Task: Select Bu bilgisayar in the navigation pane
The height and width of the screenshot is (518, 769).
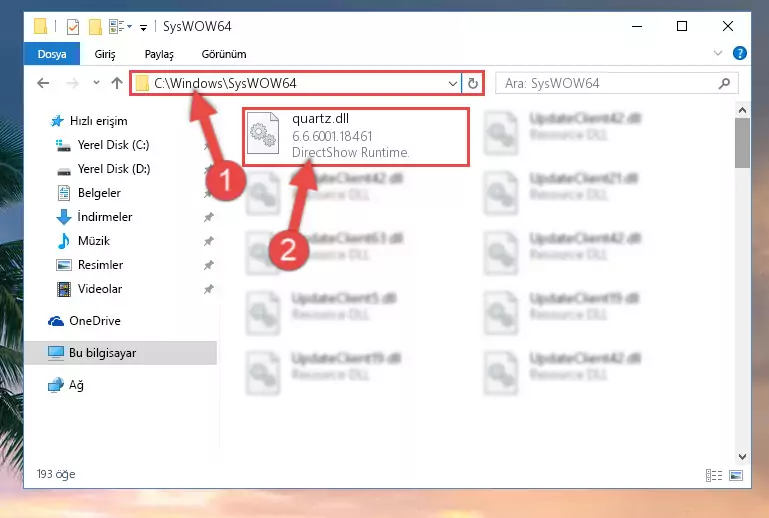Action: click(x=120, y=353)
